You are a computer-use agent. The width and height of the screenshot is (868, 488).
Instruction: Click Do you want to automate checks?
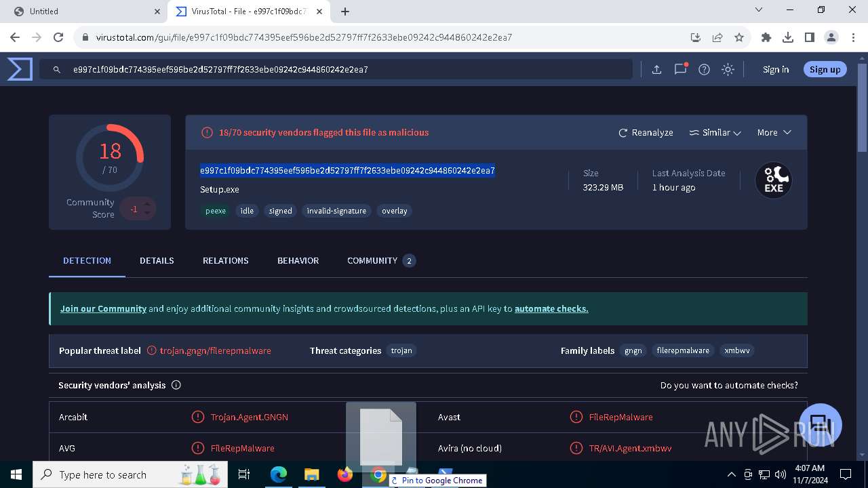point(729,385)
